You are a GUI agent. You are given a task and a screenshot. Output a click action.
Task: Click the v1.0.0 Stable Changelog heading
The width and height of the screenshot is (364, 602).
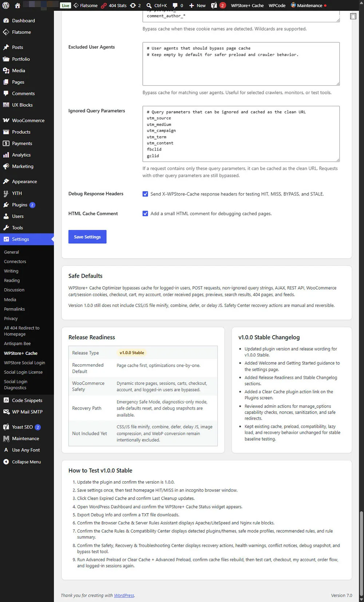pyautogui.click(x=269, y=337)
